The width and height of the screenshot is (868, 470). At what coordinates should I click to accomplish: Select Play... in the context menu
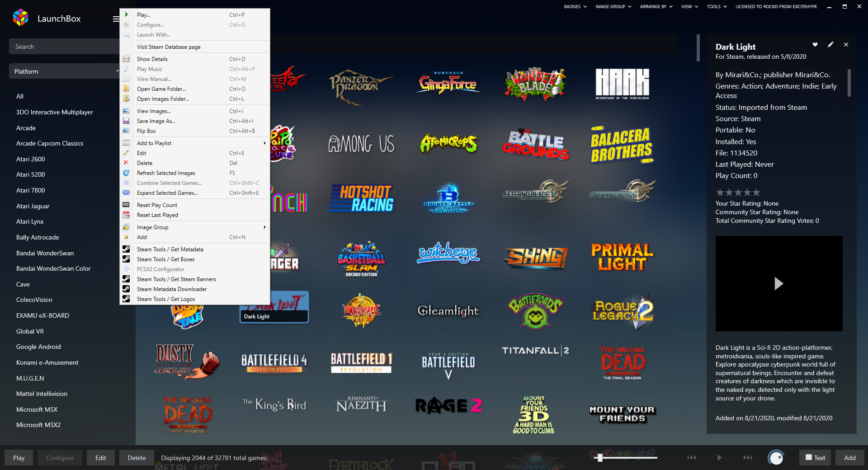tap(195, 15)
